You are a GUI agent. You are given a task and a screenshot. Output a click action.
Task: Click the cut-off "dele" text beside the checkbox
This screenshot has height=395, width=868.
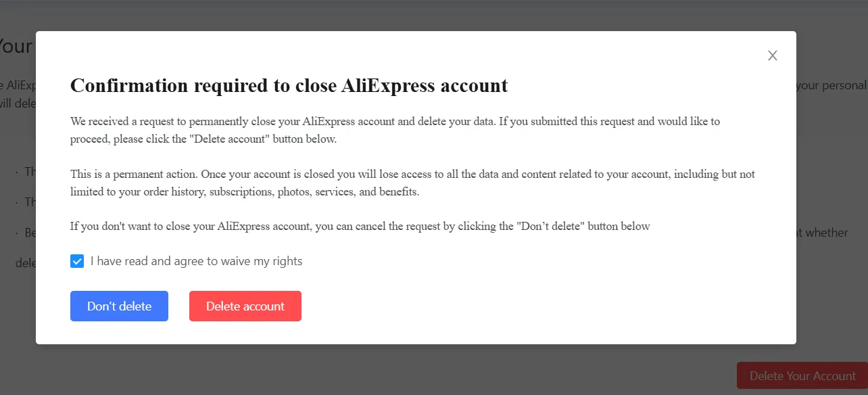25,263
